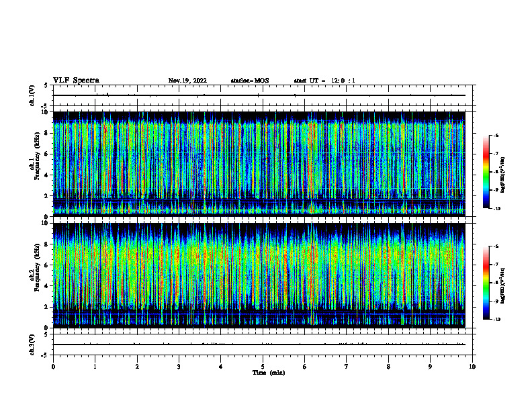Click the ch.1 frequency tick label 6
532x411 pixels.
[x=46, y=154]
